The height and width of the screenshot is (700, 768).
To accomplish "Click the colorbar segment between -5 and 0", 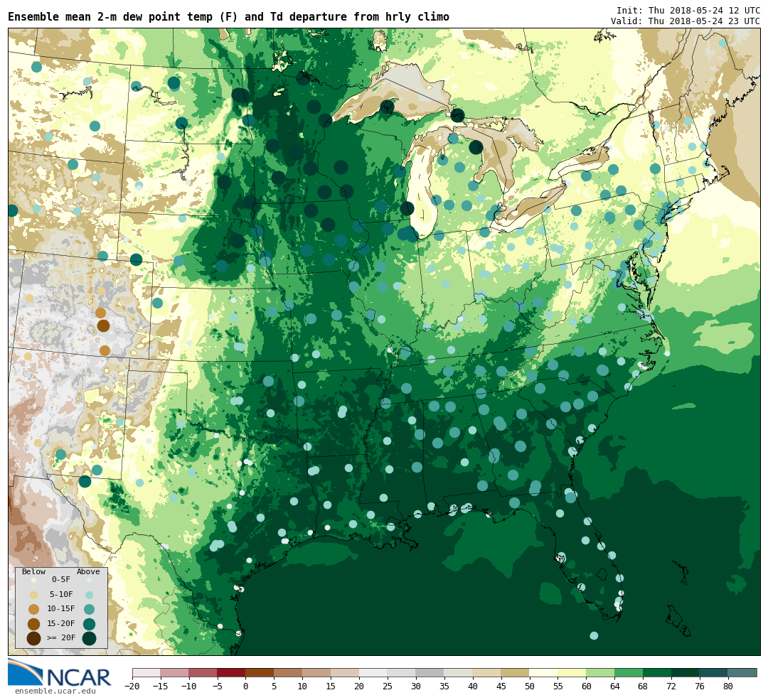I will tap(231, 672).
